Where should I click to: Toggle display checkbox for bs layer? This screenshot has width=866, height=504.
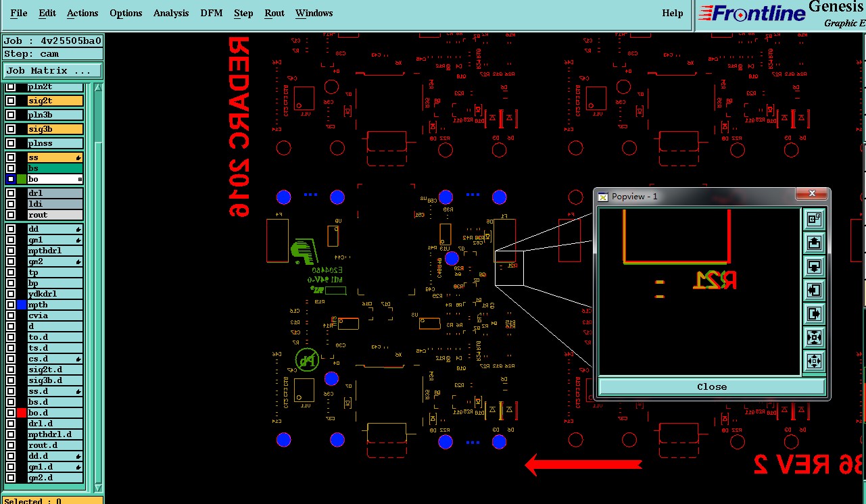[10, 168]
